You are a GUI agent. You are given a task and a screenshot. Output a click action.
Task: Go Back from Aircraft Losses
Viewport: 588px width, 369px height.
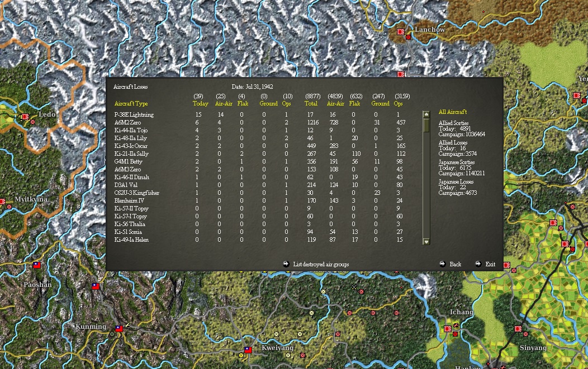pos(455,264)
